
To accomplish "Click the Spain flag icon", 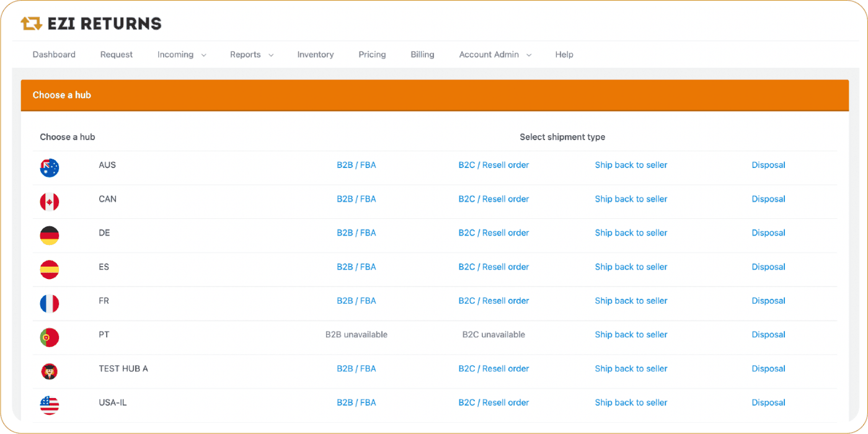I will point(49,270).
